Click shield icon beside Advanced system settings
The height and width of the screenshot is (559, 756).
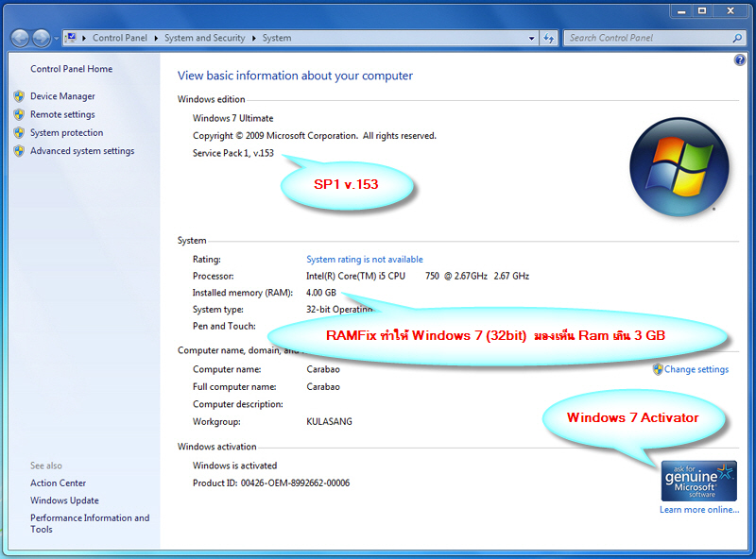click(x=19, y=151)
